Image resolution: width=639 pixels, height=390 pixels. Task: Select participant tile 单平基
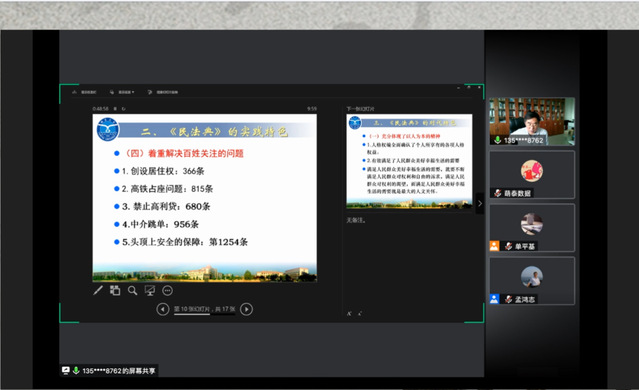532,228
